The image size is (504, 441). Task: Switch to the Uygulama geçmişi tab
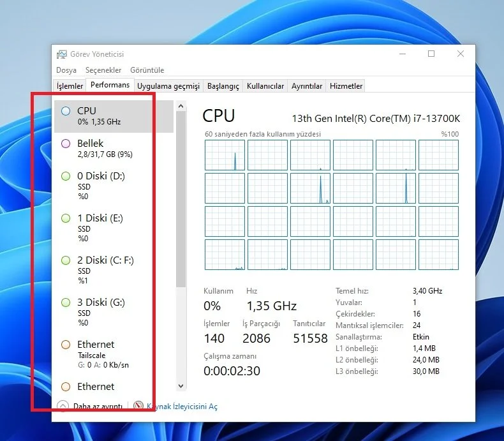168,86
